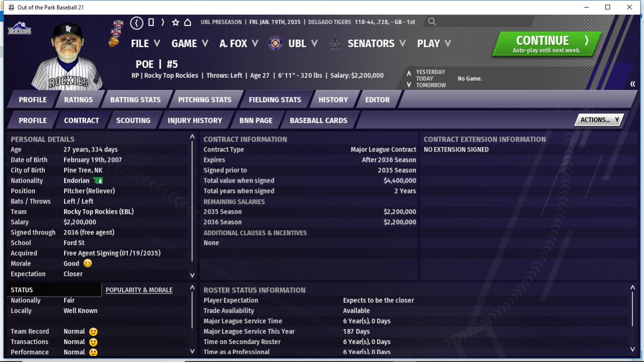The image size is (644, 362).
Task: Show the Popularity & Morale section
Action: (x=139, y=290)
